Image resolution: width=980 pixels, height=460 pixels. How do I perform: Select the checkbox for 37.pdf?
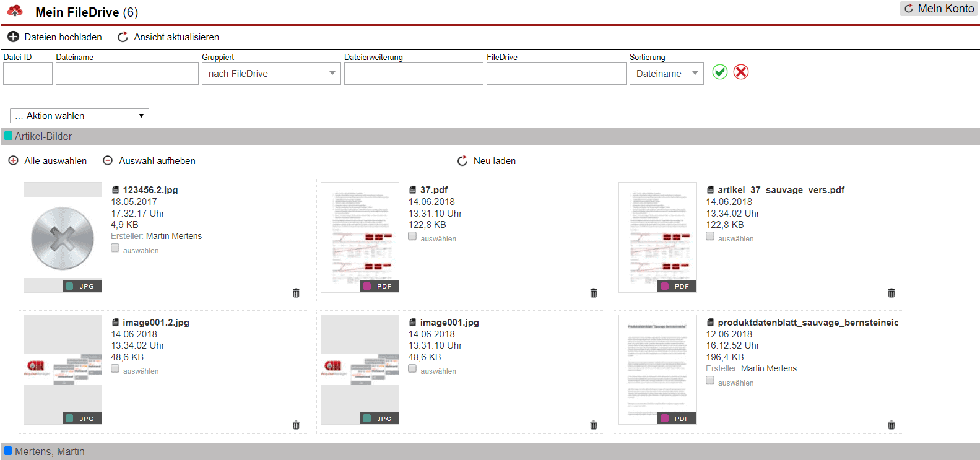click(x=412, y=236)
